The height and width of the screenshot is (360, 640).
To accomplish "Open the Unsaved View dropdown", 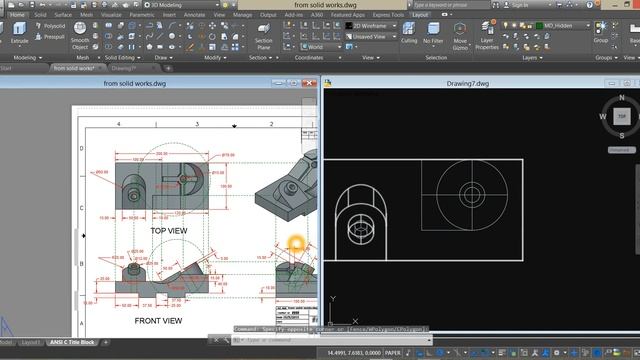I will pyautogui.click(x=371, y=36).
